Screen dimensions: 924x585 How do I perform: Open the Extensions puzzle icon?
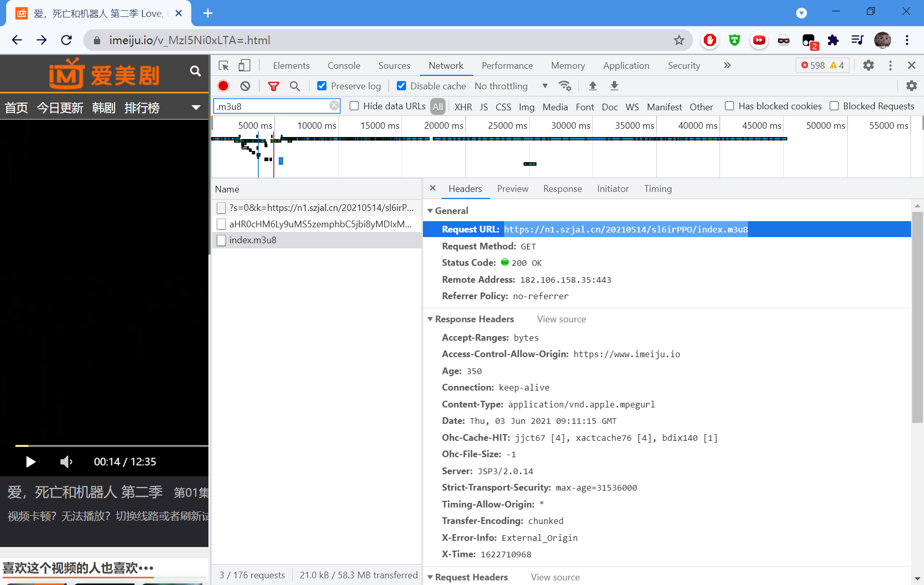tap(833, 40)
